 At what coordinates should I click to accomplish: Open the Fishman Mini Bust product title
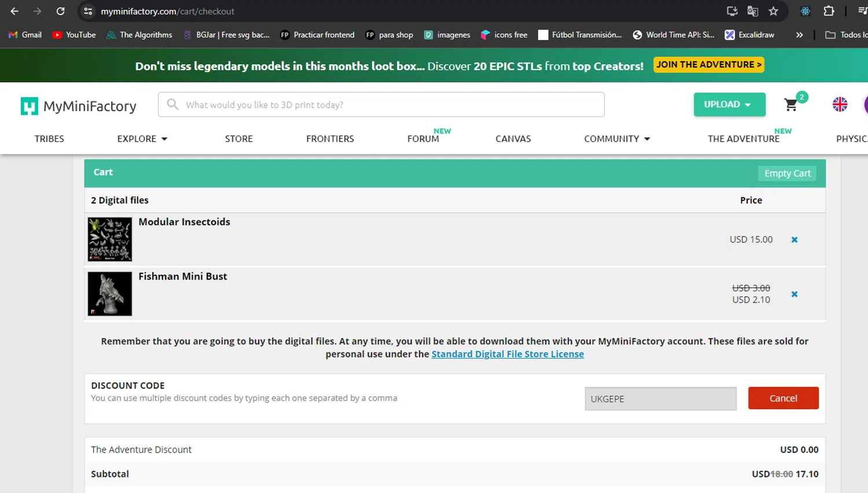pos(183,277)
